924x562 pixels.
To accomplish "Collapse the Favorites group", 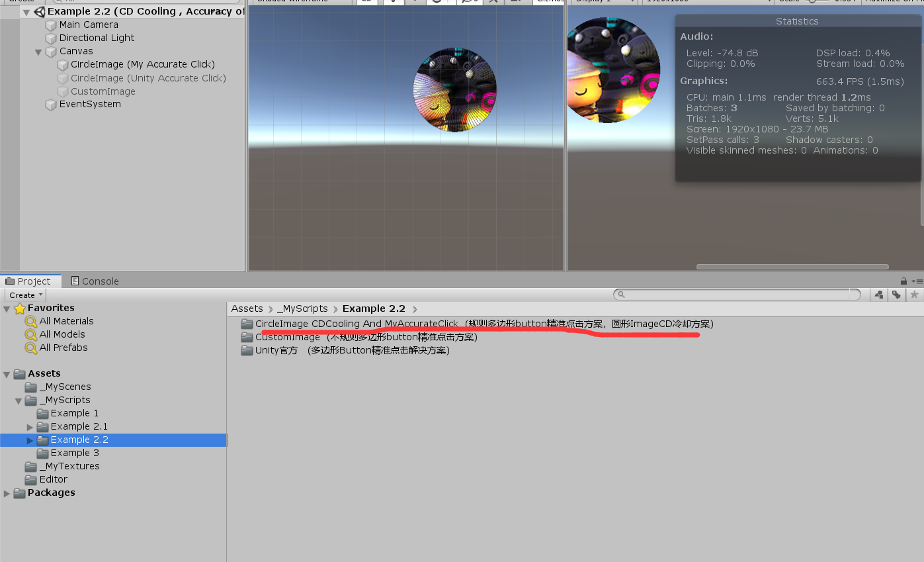I will (x=7, y=308).
